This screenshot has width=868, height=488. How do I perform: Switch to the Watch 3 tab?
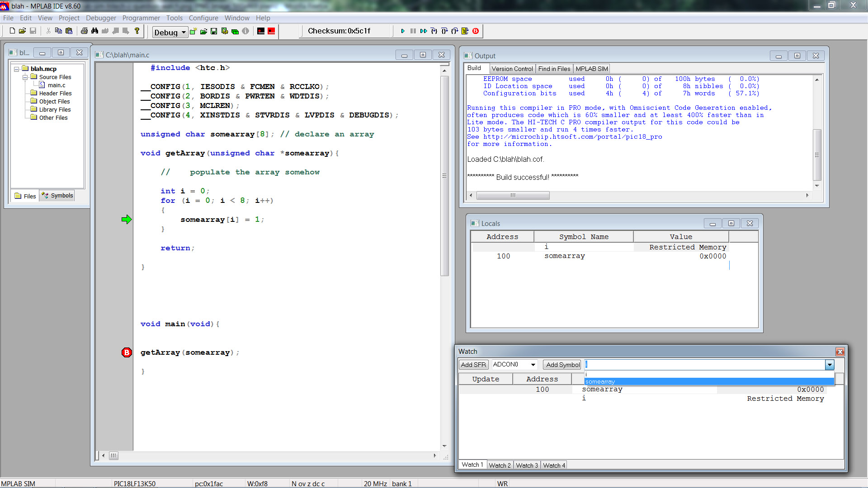click(x=527, y=465)
